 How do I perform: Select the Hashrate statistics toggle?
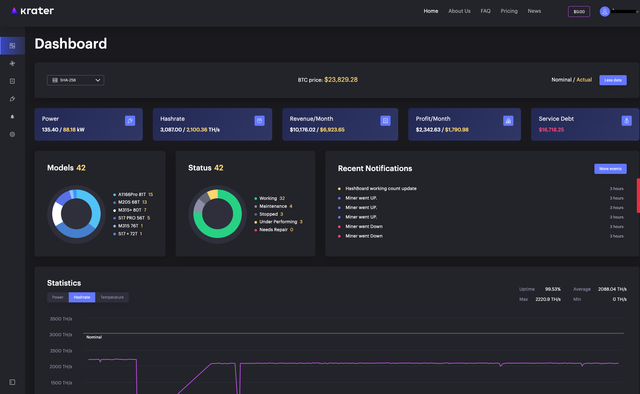click(x=82, y=297)
